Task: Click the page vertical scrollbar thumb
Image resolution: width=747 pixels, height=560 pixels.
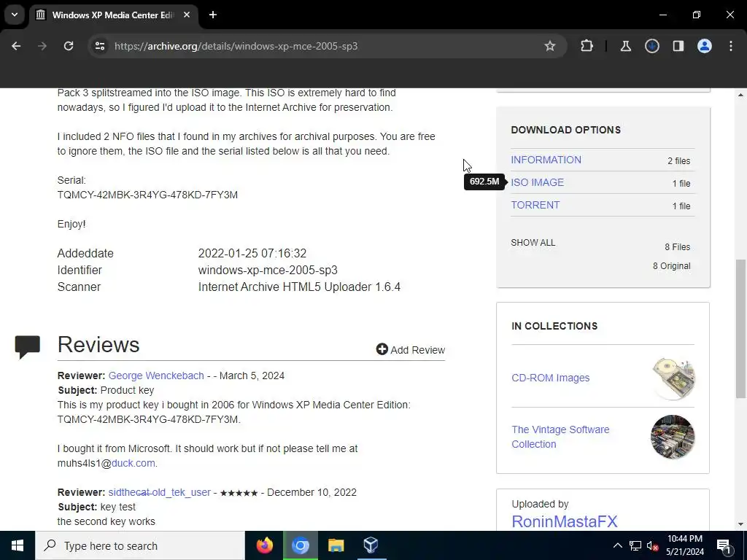Action: (x=741, y=329)
